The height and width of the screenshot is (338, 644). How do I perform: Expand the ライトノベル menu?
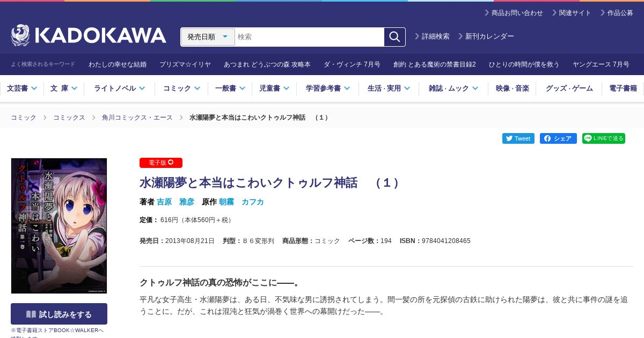(x=120, y=89)
